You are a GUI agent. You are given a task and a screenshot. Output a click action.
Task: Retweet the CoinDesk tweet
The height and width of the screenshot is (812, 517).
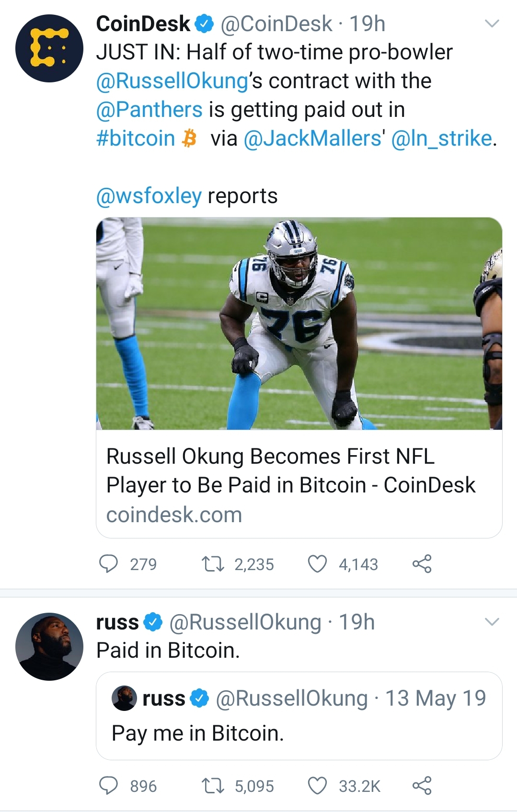point(213,564)
